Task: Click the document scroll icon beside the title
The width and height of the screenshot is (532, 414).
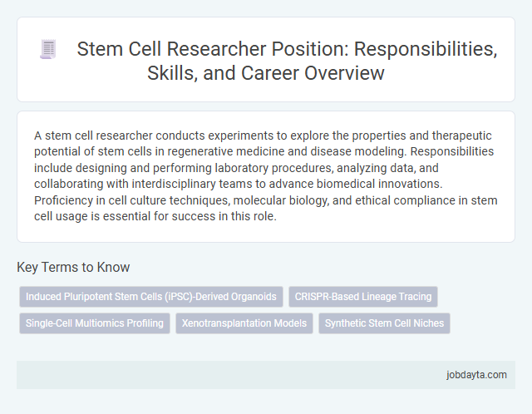Action: [48, 49]
